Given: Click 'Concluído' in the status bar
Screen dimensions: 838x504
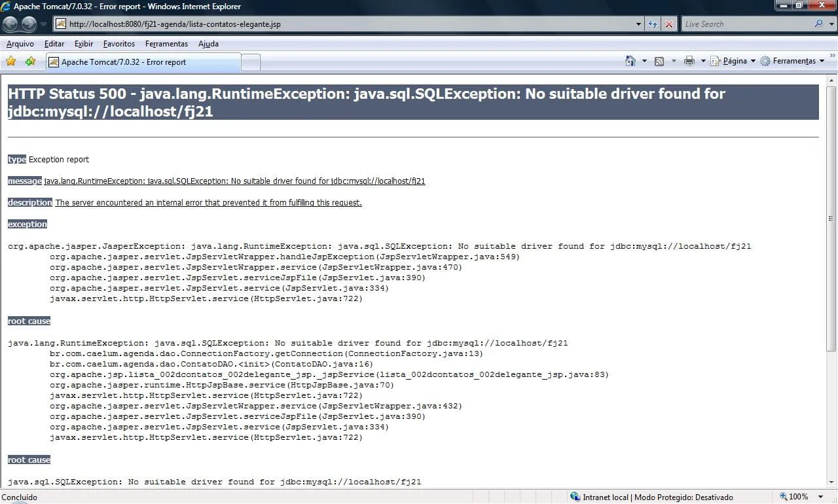Looking at the screenshot, I should pos(20,497).
